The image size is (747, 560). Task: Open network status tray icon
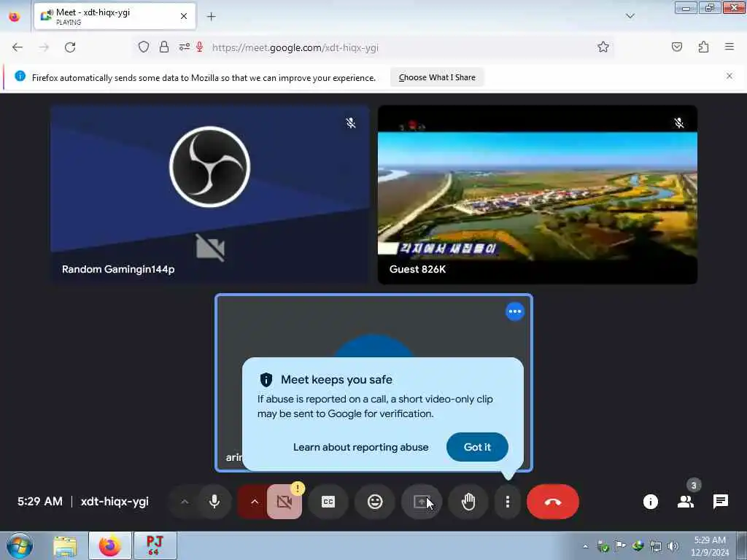(656, 546)
